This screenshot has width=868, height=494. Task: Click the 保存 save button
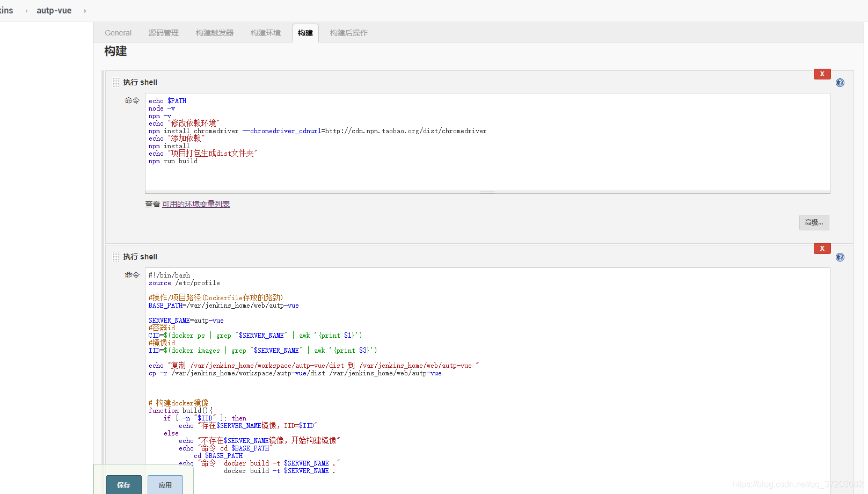123,485
